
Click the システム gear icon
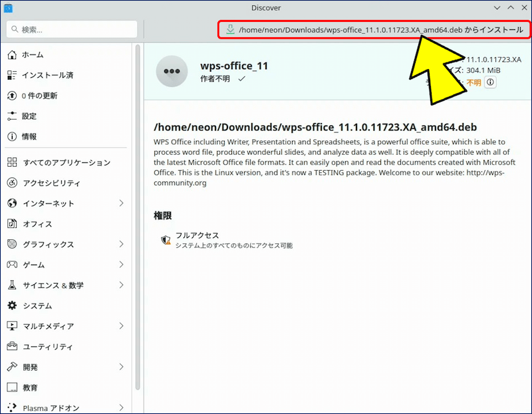point(12,306)
